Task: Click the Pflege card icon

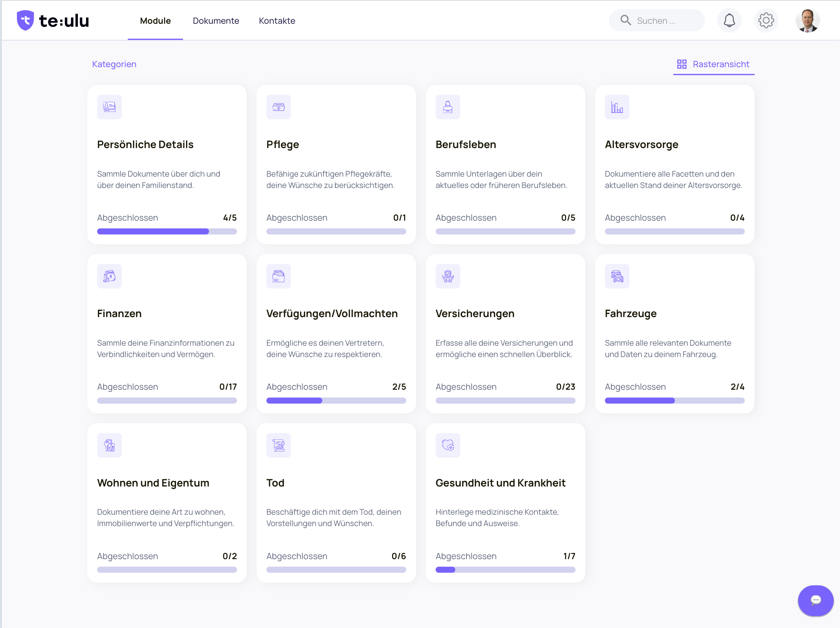Action: coord(278,107)
